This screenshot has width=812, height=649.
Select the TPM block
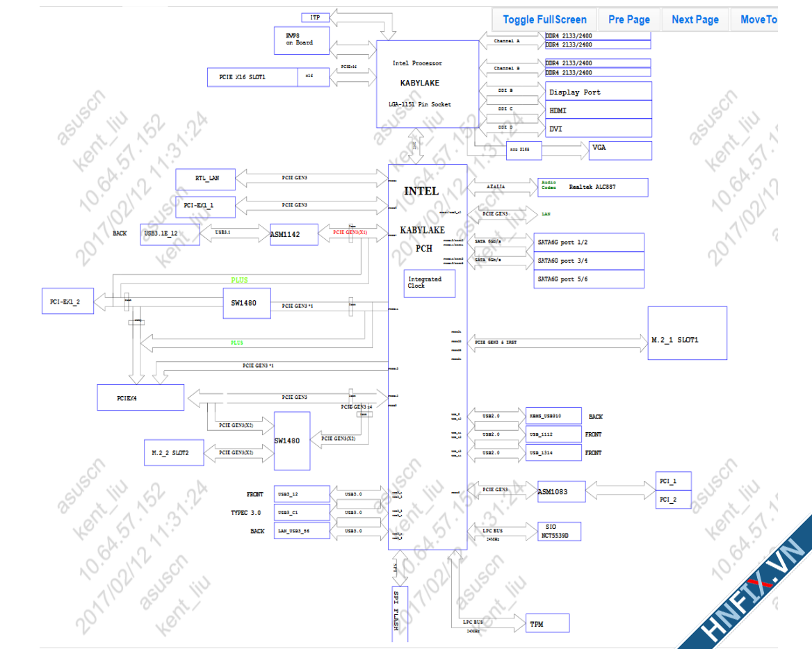[546, 623]
